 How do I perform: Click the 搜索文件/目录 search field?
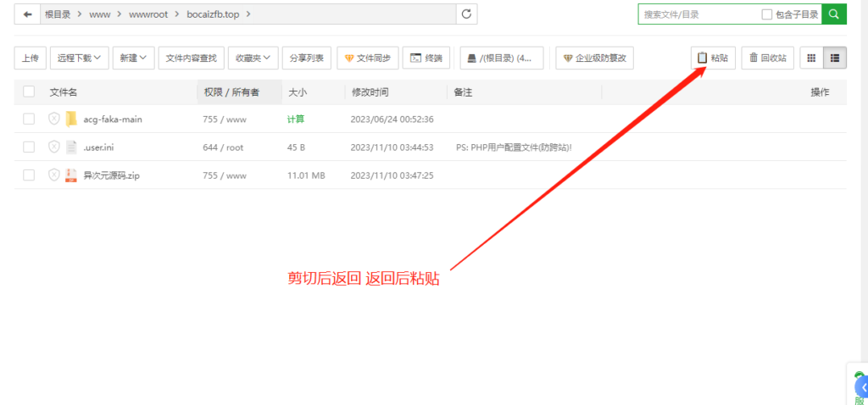(x=697, y=14)
